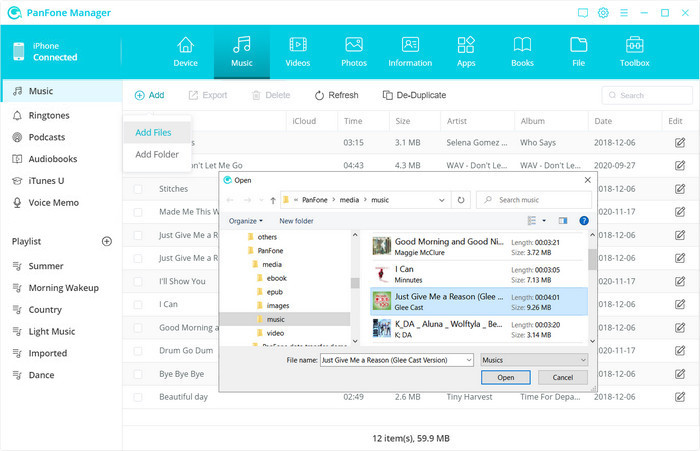Screen dimensions: 700x451
Task: Click the feedback icon in title bar
Action: 583,13
